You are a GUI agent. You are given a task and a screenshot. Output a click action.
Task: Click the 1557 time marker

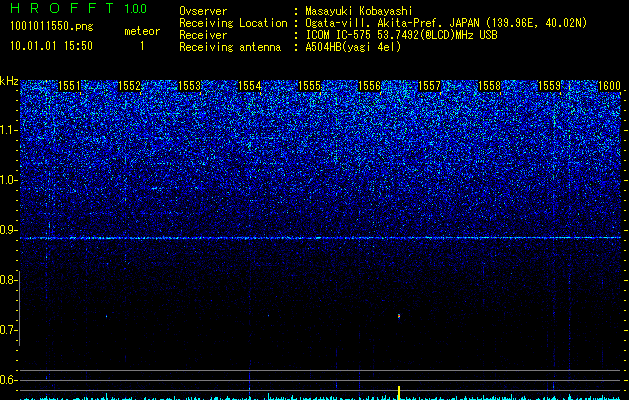click(429, 86)
